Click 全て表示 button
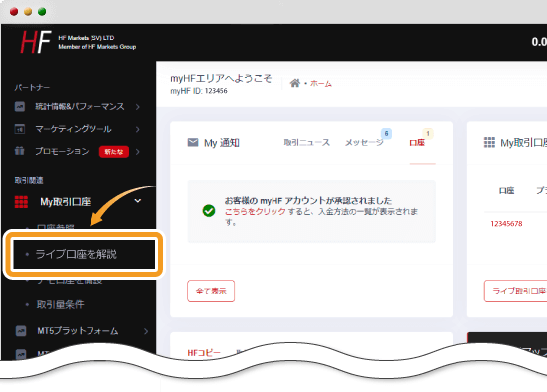The height and width of the screenshot is (392, 547). (x=211, y=291)
